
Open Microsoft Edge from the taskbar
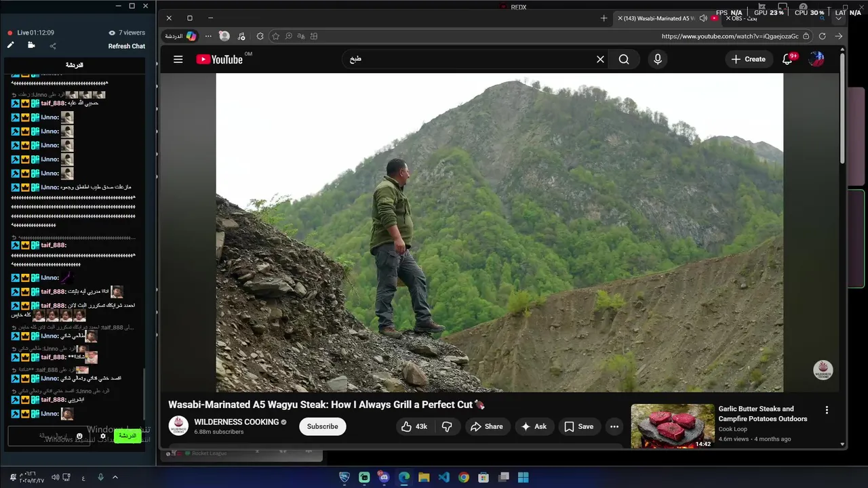point(404,477)
